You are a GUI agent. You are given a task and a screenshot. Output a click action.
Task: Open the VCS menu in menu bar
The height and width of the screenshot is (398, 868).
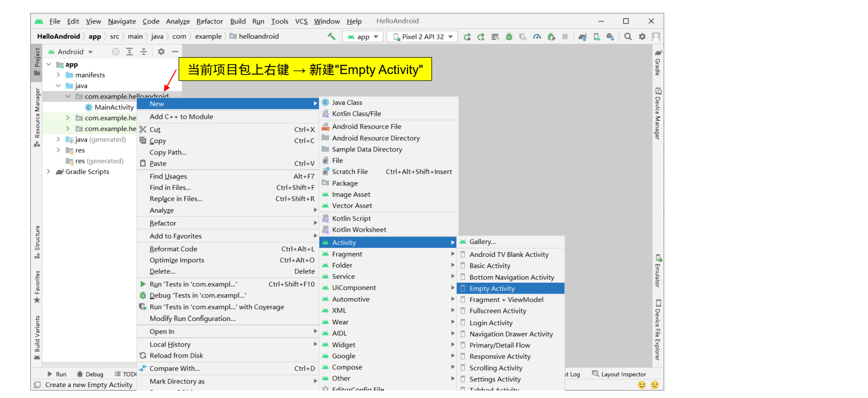[x=301, y=21]
